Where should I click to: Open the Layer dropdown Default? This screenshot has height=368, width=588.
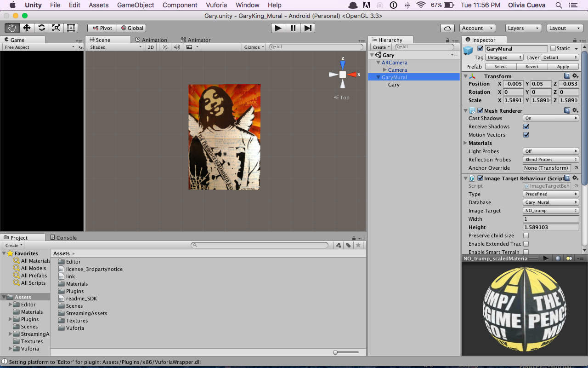tap(560, 57)
